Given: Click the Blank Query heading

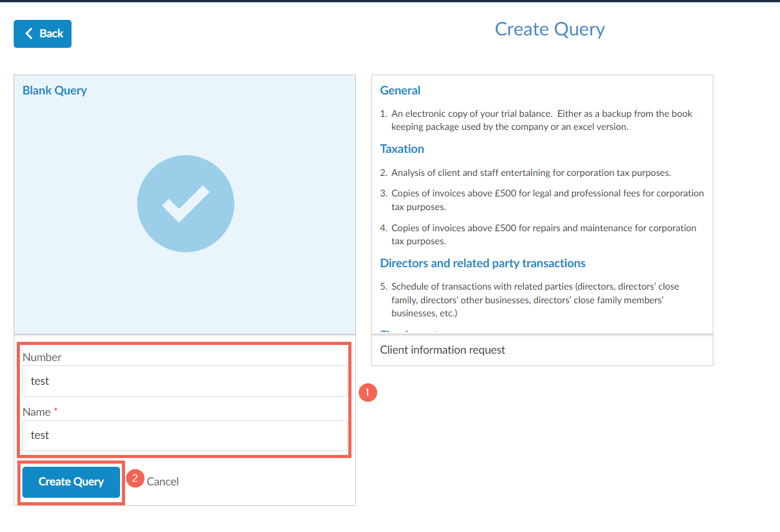Looking at the screenshot, I should pyautogui.click(x=55, y=90).
